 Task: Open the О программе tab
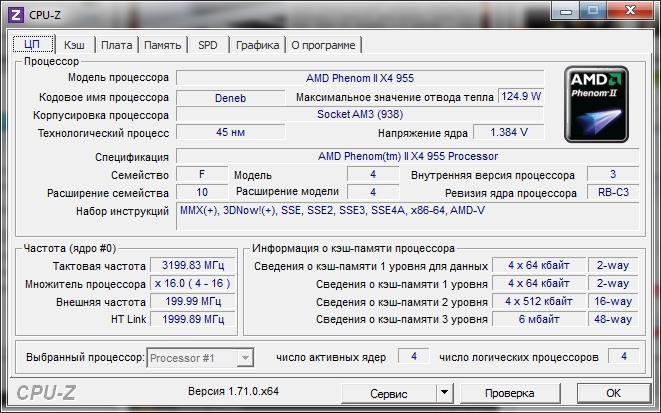tap(324, 44)
